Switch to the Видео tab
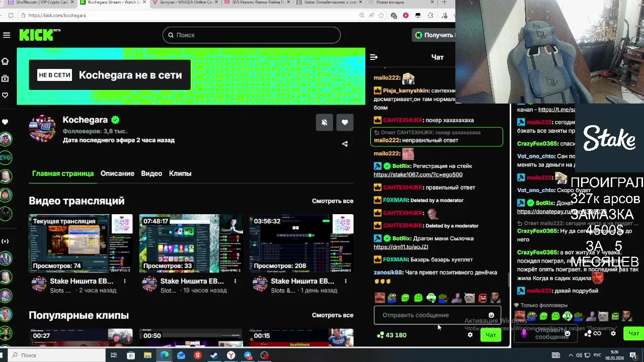 coord(151,173)
